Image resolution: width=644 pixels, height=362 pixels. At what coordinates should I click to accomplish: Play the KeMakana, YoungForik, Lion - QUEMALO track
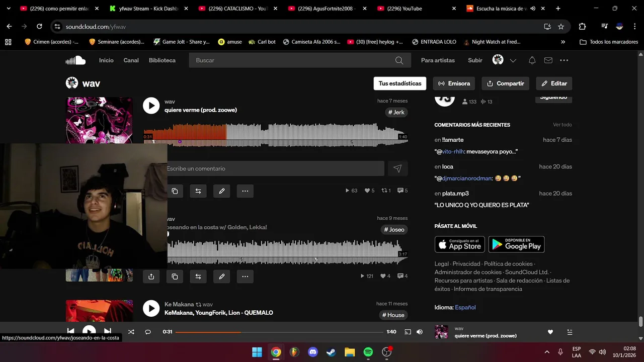tap(151, 308)
